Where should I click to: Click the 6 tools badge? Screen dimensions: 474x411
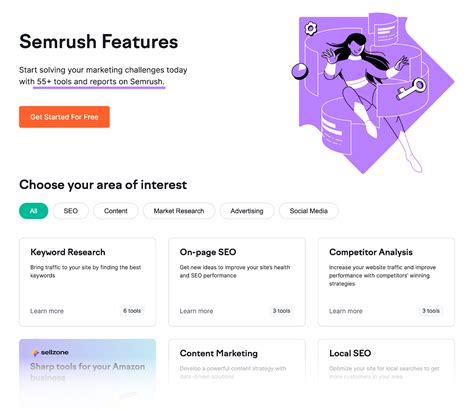coord(132,311)
